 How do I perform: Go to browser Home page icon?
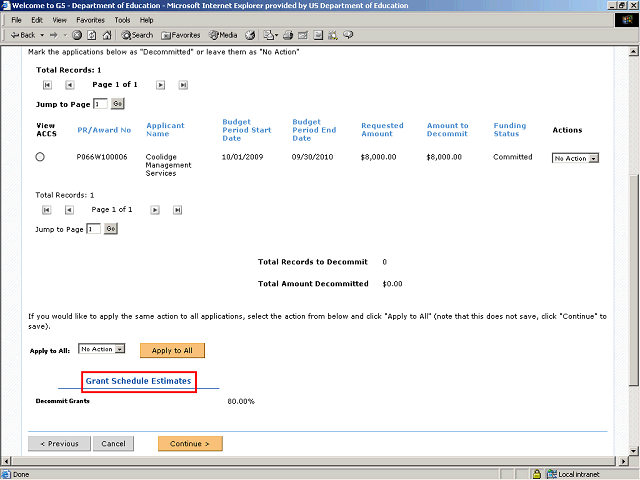point(104,35)
